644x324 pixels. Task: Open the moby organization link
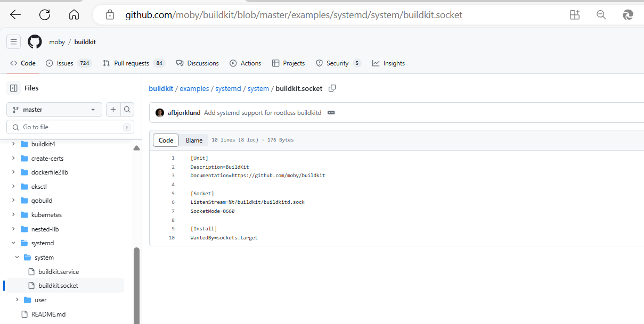coord(57,42)
